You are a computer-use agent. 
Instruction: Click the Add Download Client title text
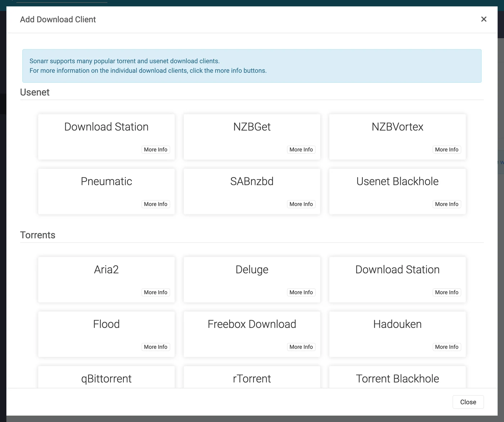point(58,19)
